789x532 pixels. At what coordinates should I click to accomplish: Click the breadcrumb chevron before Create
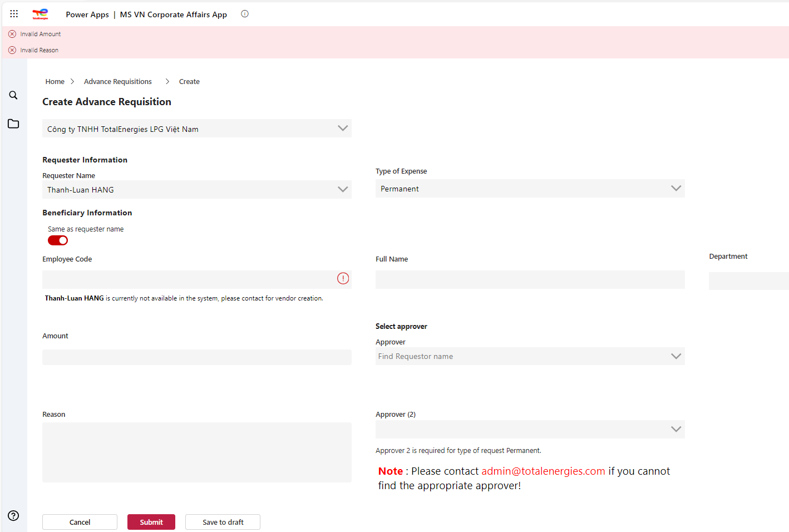tap(167, 81)
